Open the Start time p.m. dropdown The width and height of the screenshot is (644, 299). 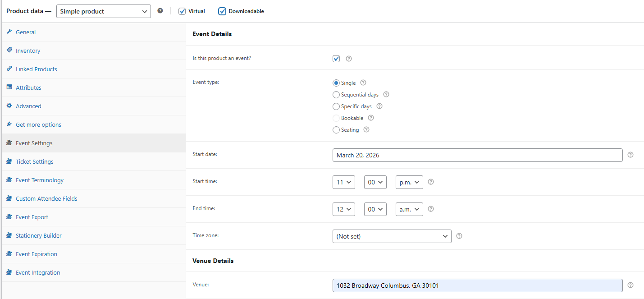coord(409,182)
